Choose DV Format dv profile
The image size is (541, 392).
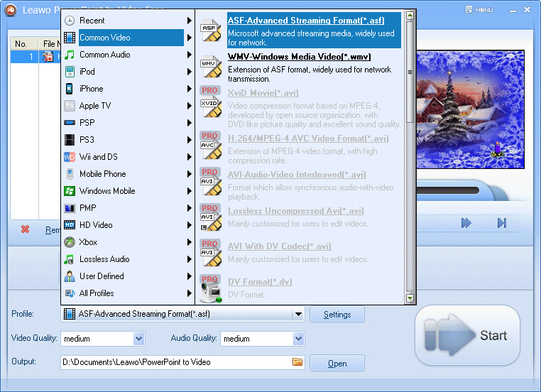coord(260,282)
